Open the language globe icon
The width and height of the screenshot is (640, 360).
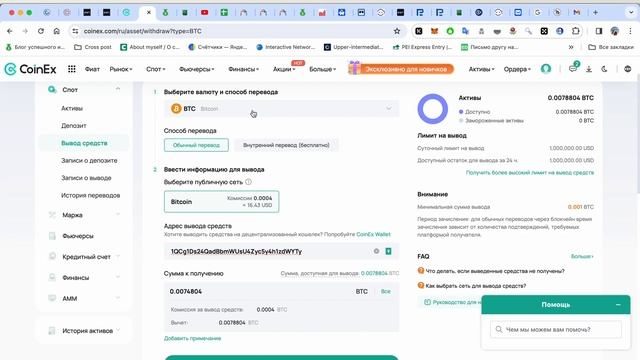tap(628, 69)
